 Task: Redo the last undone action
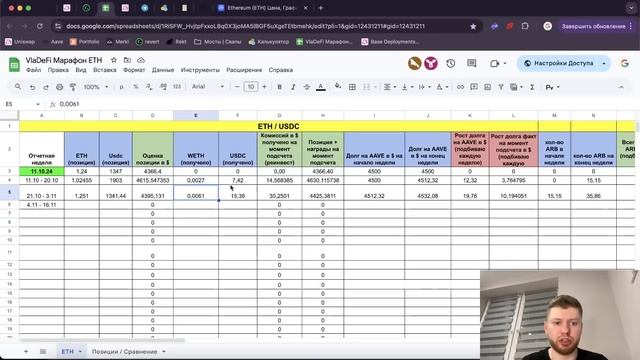tap(46, 87)
